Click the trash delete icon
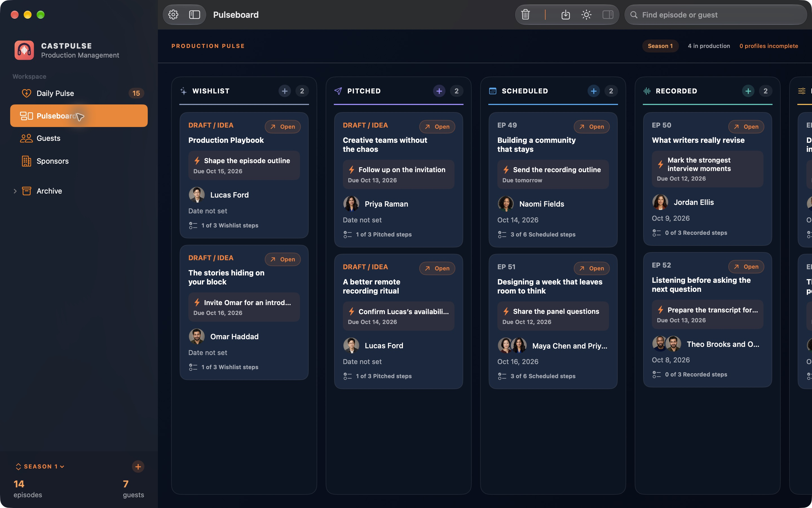 click(x=526, y=15)
